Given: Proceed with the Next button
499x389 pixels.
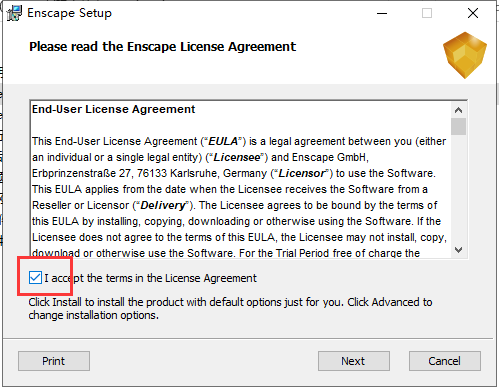Looking at the screenshot, I should (x=354, y=361).
